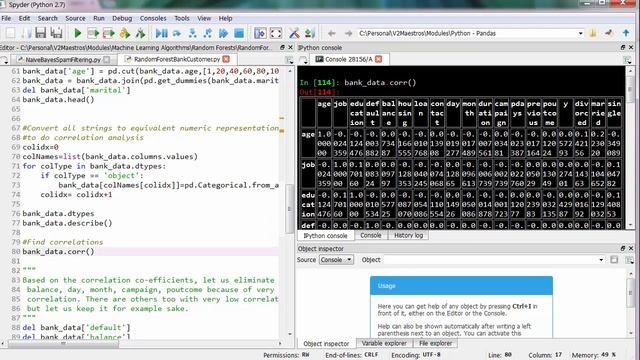The image size is (640, 360).
Task: Open the Debug menu
Action: [122, 18]
